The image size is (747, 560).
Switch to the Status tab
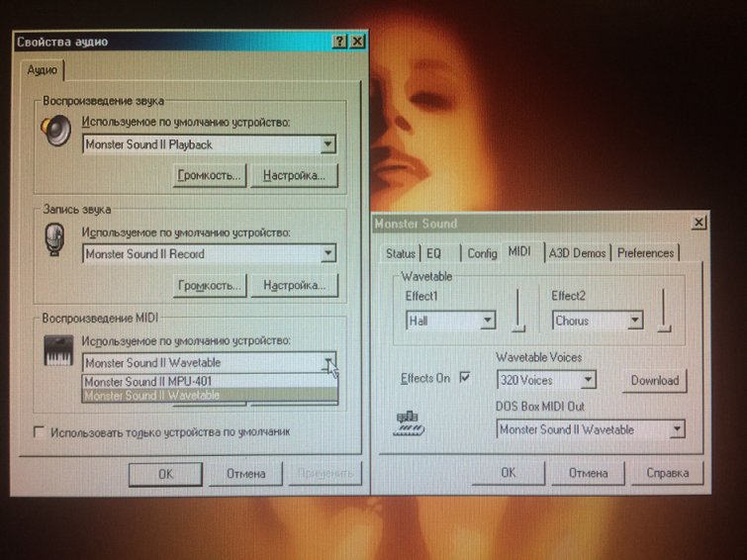click(x=400, y=253)
